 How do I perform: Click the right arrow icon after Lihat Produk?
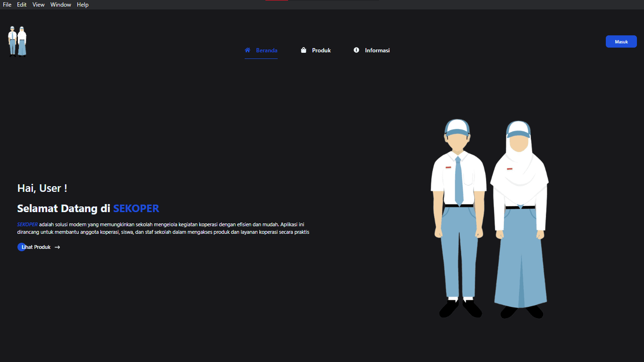[x=58, y=247]
